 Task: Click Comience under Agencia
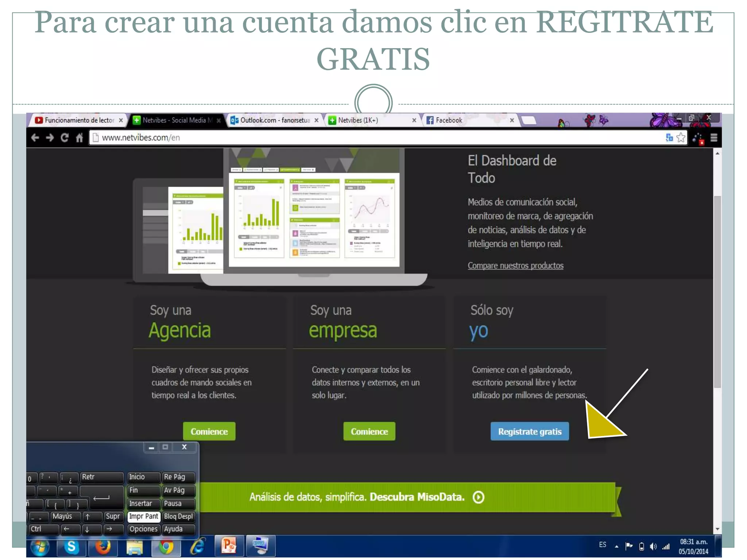coord(209,432)
